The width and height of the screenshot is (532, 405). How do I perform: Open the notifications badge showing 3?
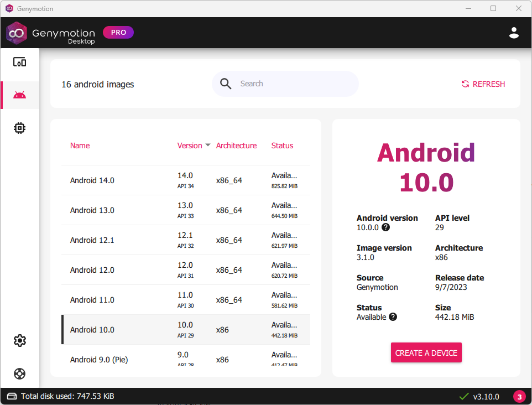pos(519,397)
